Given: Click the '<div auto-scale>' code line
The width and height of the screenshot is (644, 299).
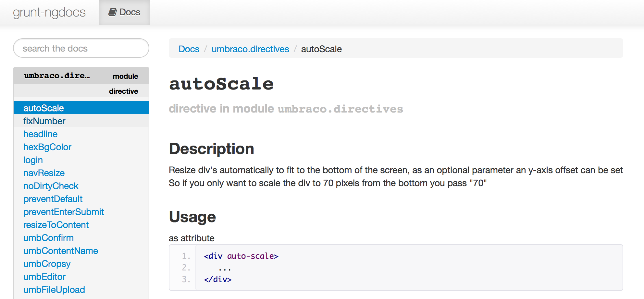Looking at the screenshot, I should (241, 256).
